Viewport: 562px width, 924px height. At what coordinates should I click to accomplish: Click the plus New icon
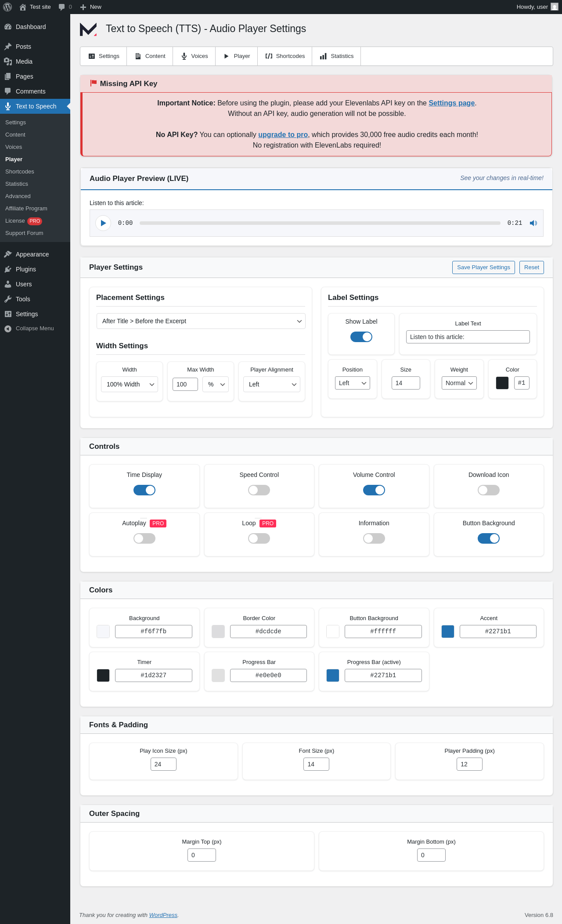[x=83, y=7]
